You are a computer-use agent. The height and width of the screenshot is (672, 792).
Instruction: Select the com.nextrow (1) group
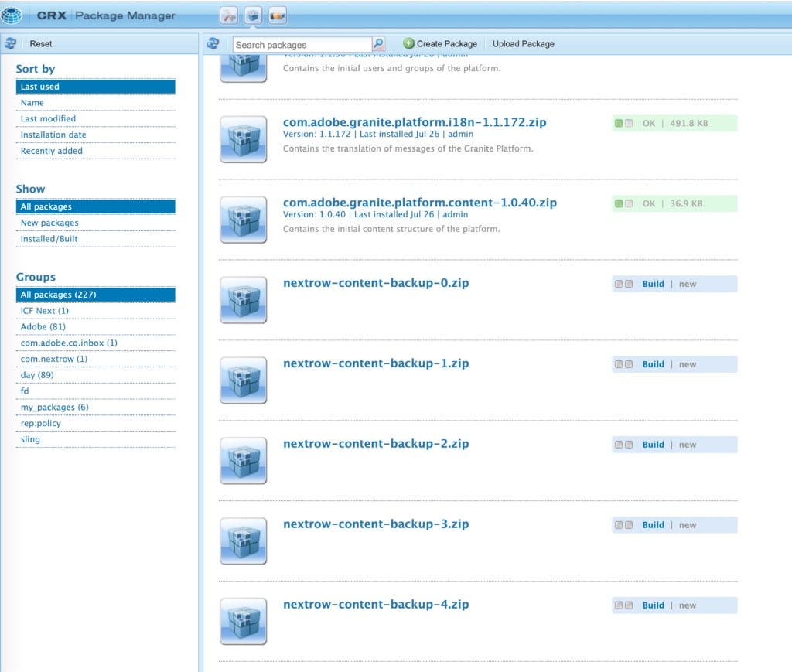click(x=95, y=359)
